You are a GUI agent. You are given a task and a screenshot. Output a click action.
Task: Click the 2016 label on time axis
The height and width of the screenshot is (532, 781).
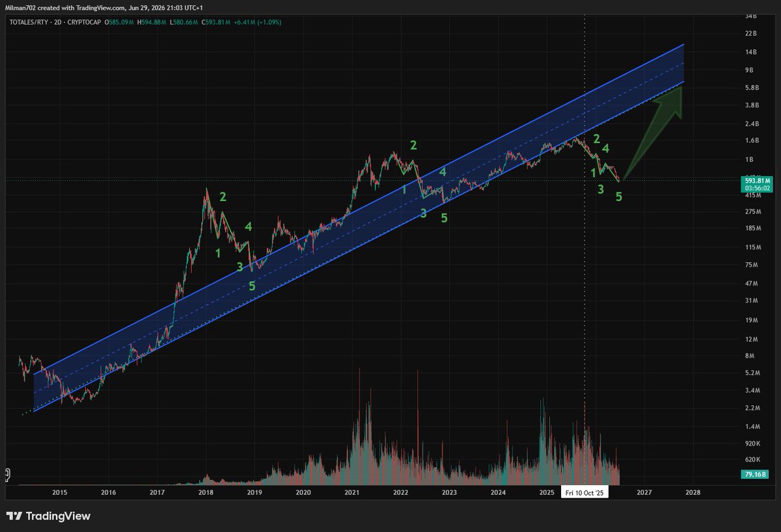[x=109, y=492]
